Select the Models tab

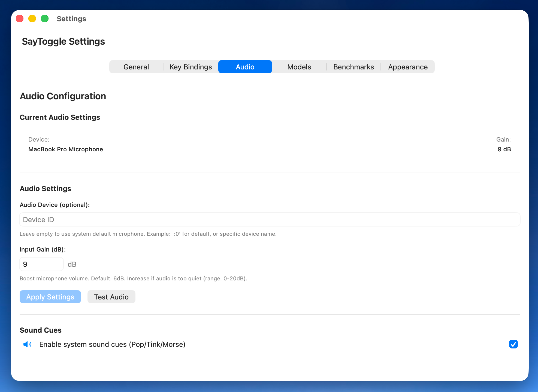pos(299,67)
